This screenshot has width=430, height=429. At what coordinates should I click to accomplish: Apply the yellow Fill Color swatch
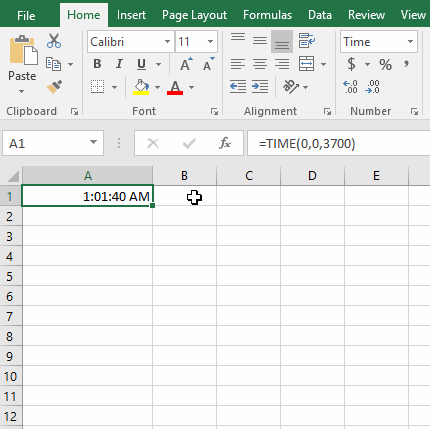pos(141,87)
